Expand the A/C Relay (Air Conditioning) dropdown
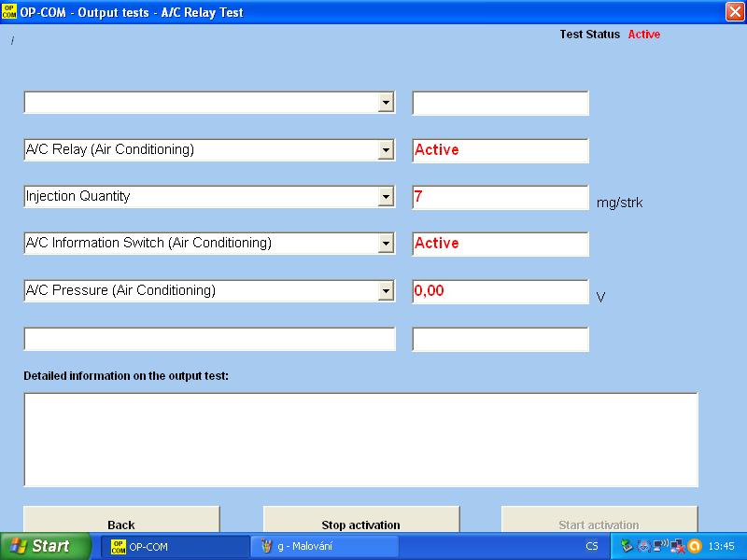 386,150
